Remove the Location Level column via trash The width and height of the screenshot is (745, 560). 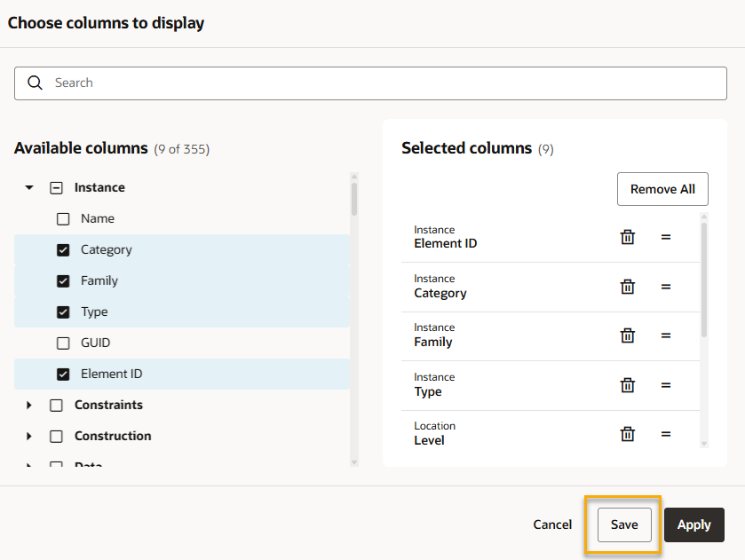[x=627, y=434]
